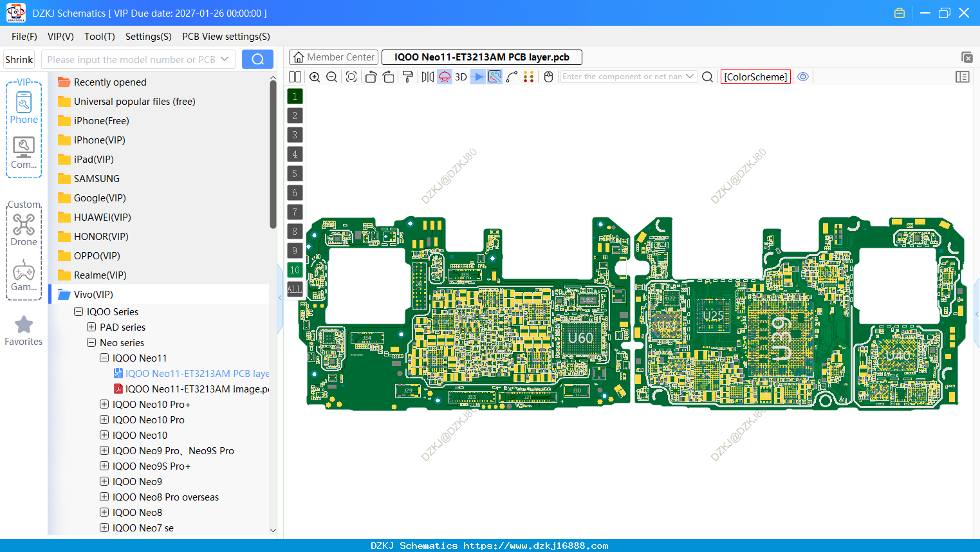Click the close-tabs icon at top right
This screenshot has height=552, width=980.
pos(966,57)
